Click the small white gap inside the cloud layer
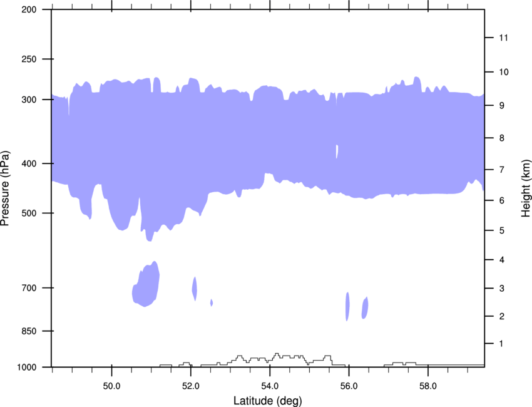The image size is (532, 407). [337, 152]
